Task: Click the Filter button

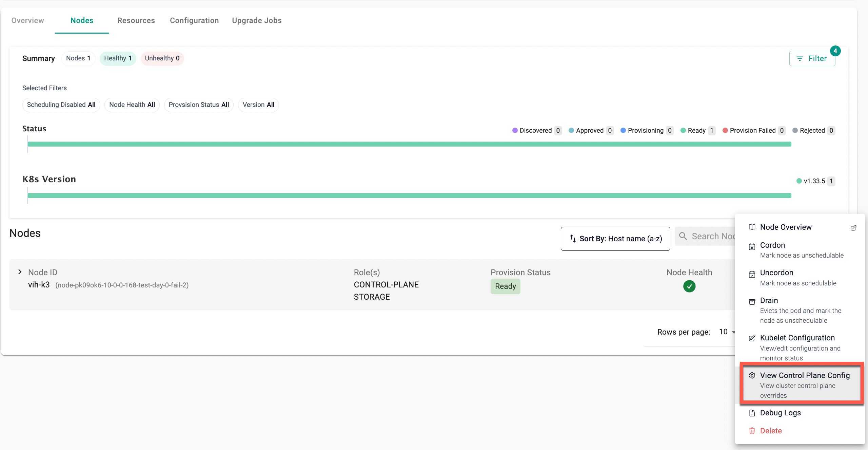Action: 812,58
